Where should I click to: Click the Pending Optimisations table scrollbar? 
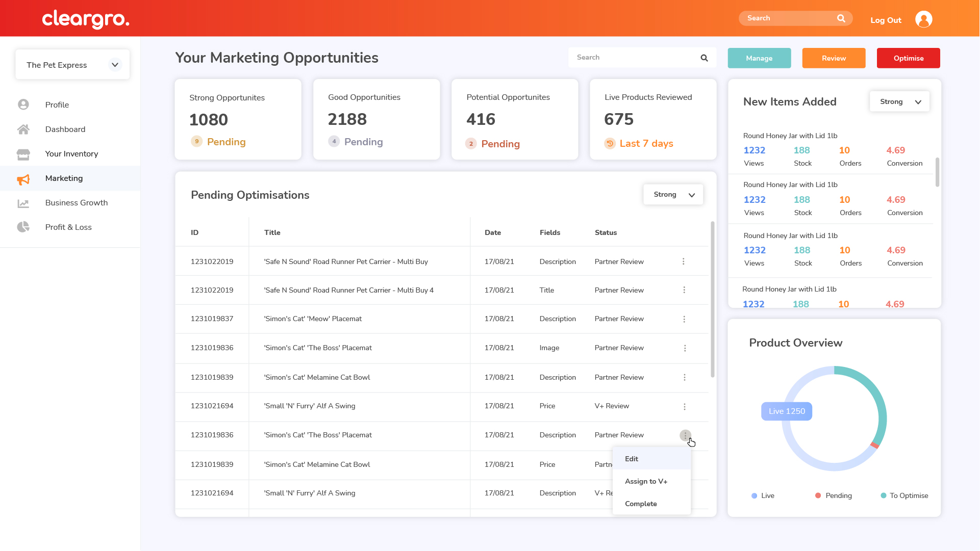tap(712, 300)
